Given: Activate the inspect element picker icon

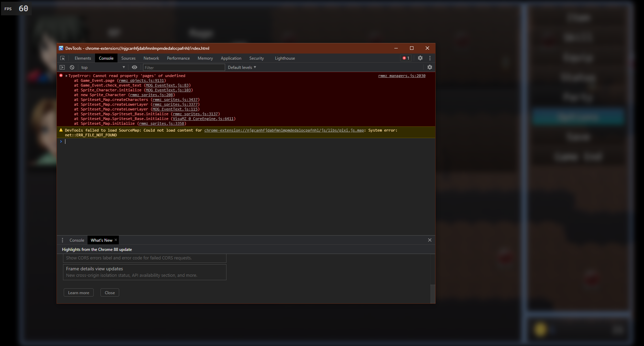Looking at the screenshot, I should point(62,58).
